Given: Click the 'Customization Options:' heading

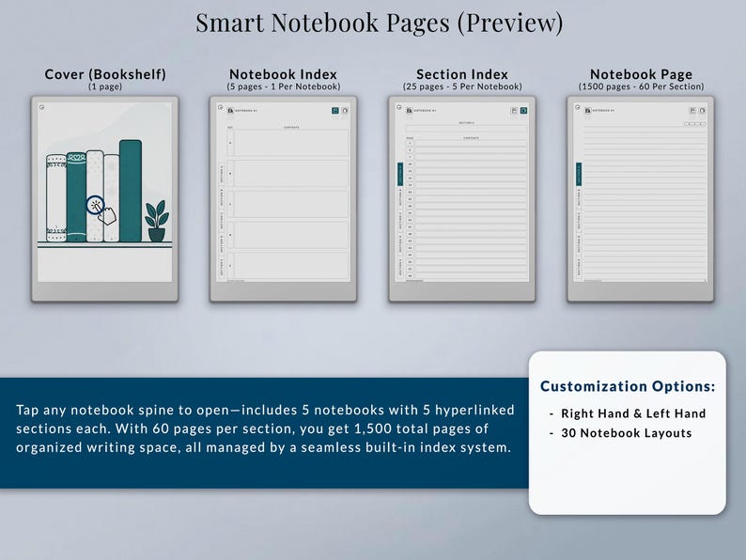Looking at the screenshot, I should 628,386.
